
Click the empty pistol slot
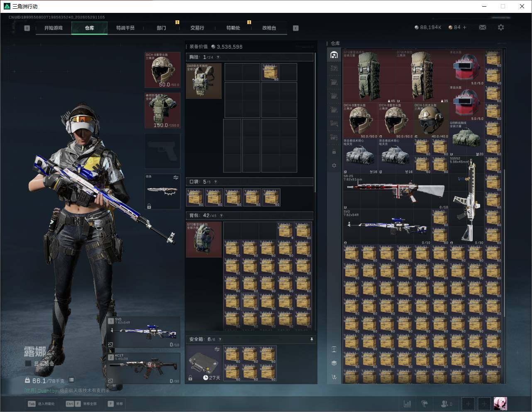tap(162, 151)
